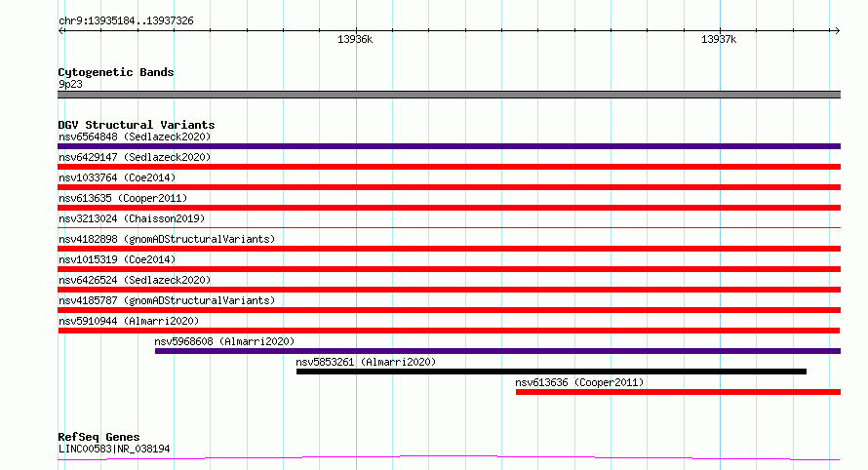Click the red nsv6426524 variant bar
The width and height of the screenshot is (868, 470).
(449, 290)
